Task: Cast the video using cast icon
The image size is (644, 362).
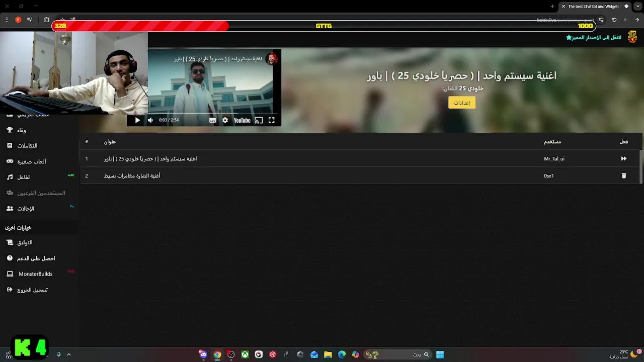Action: tap(259, 120)
